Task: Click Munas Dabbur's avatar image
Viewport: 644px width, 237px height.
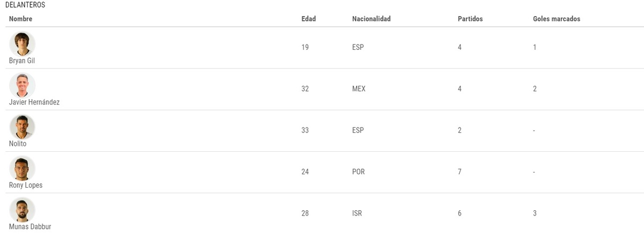Action: tap(22, 210)
